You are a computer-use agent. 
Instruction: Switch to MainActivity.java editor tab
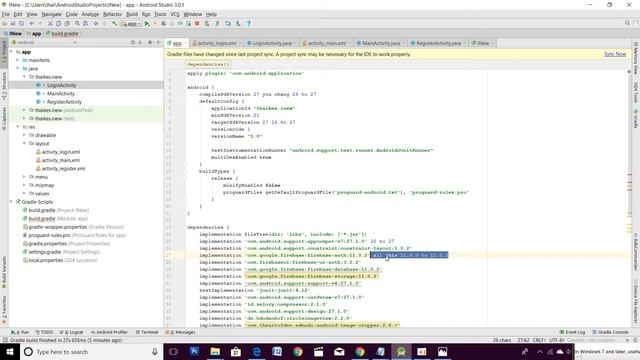[x=381, y=43]
